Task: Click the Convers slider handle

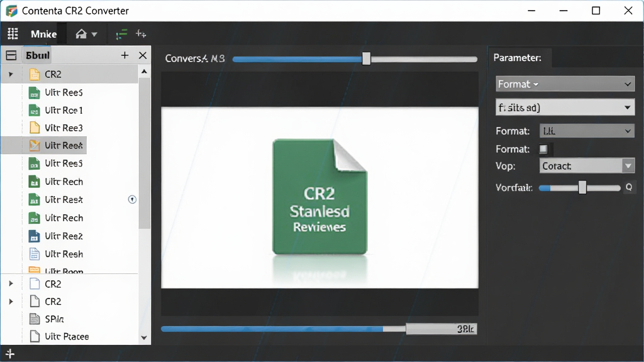Action: (367, 58)
